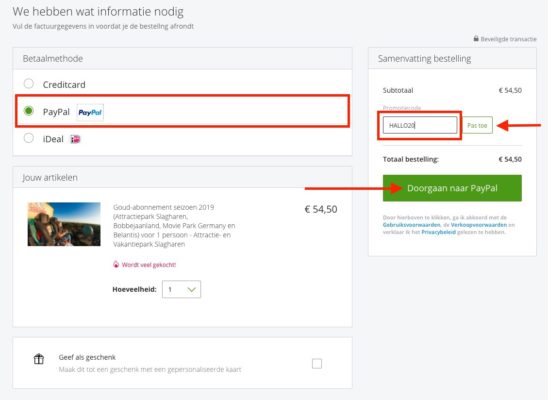The image size is (548, 400).
Task: Click the Pas toe button
Action: point(477,125)
